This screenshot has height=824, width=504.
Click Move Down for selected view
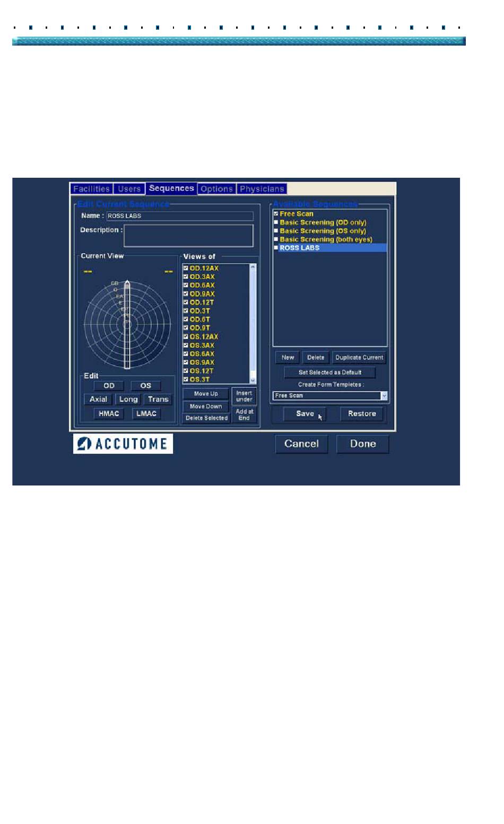206,406
